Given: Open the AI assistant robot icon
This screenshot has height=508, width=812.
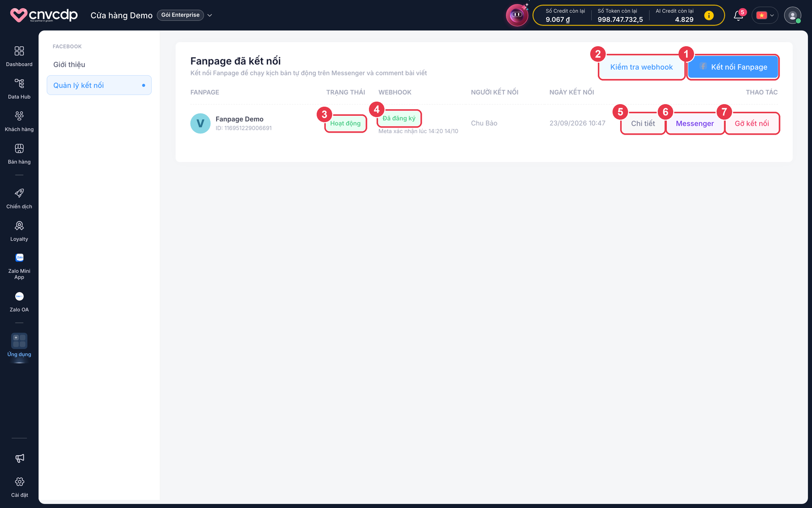Looking at the screenshot, I should [x=517, y=15].
